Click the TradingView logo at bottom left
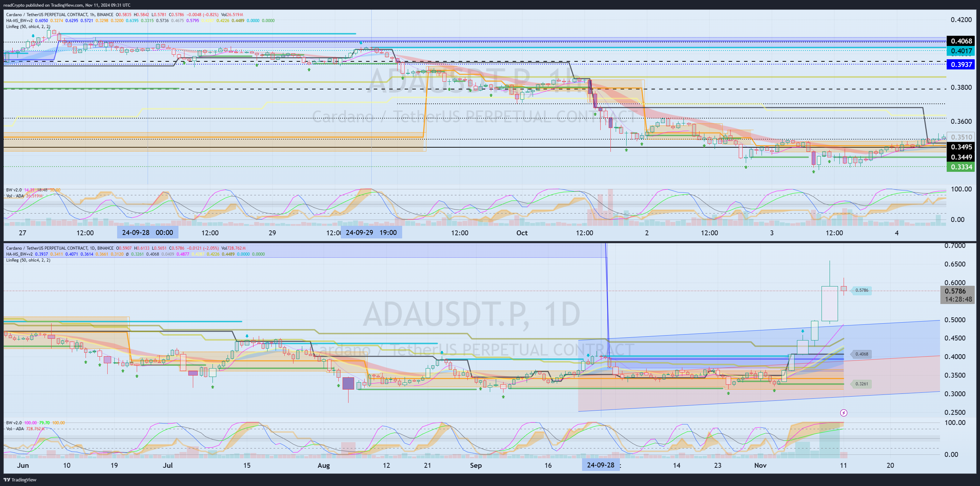The image size is (980, 486). coord(20,480)
